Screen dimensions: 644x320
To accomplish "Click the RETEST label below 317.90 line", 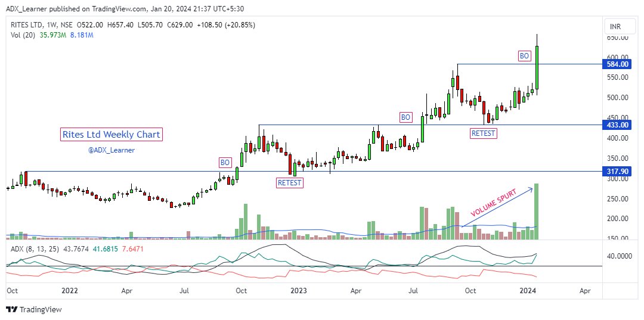I will 290,182.
